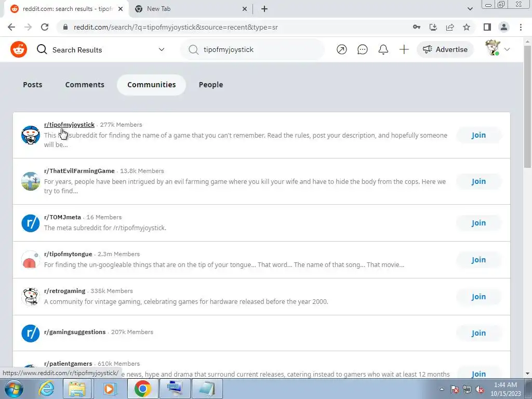532x399 pixels.
Task: Open the r/retrogaming community link
Action: click(x=65, y=291)
